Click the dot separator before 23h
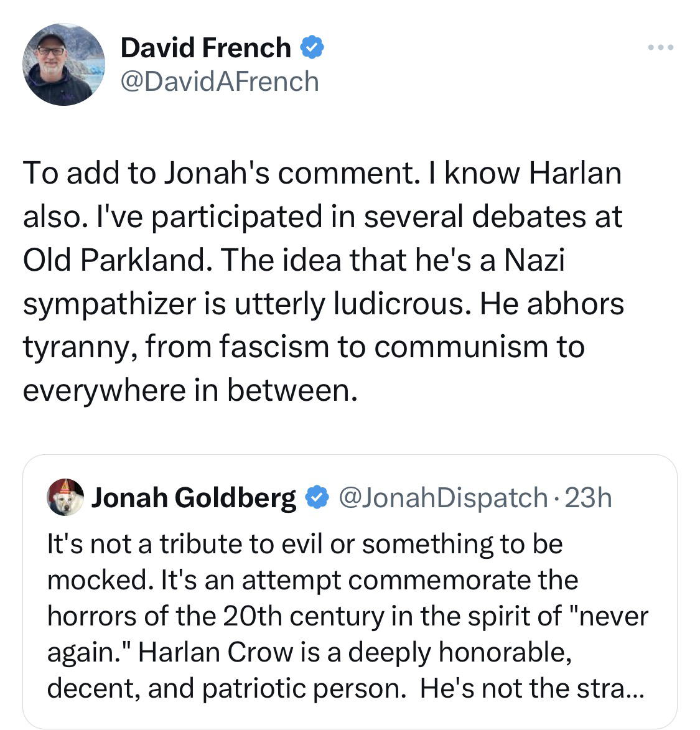The image size is (700, 730). pyautogui.click(x=556, y=498)
